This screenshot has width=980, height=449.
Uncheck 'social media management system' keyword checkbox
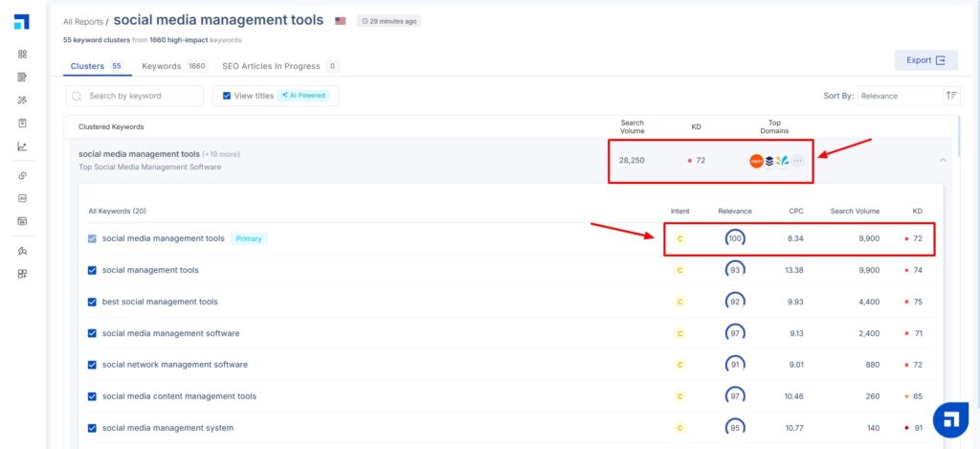[92, 428]
